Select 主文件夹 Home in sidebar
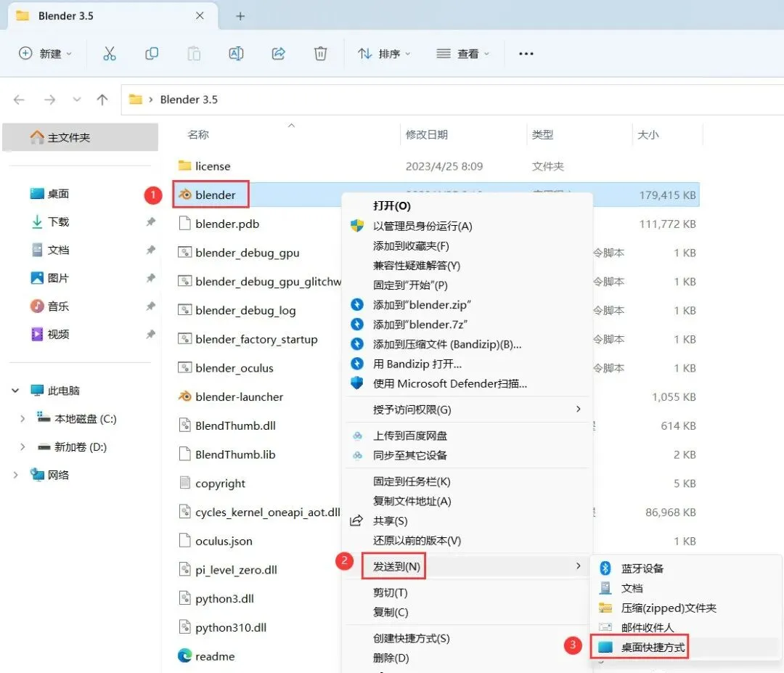The height and width of the screenshot is (673, 784). 80,137
